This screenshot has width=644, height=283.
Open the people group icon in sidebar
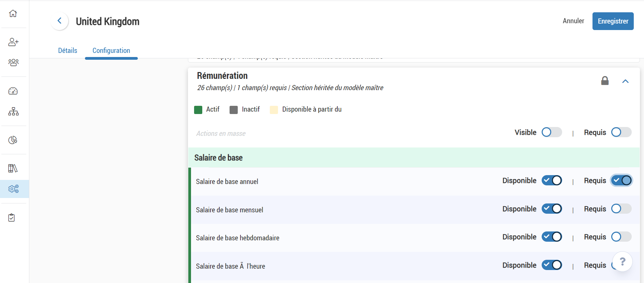(13, 62)
